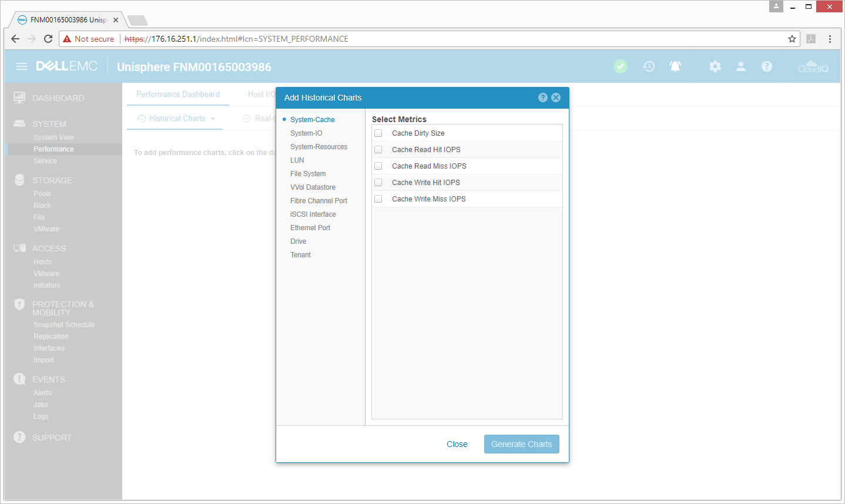The image size is (845, 504).
Task: Go to Performance page in sidebar
Action: 53,149
